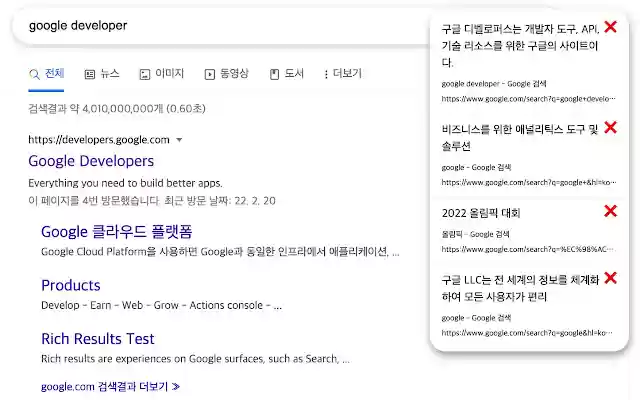640x400 pixels.
Task: Select the 구글 LLC는 전 세계의 정보를 note text
Action: tap(520, 288)
